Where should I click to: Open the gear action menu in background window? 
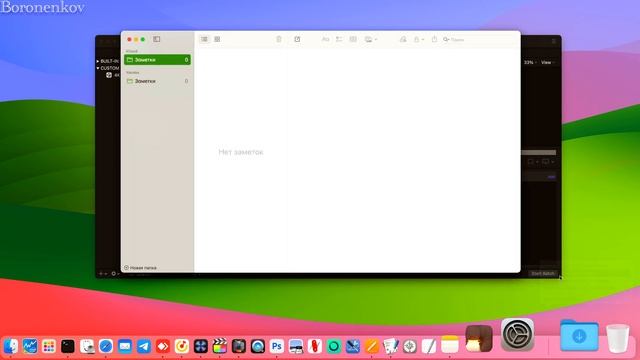pos(115,273)
